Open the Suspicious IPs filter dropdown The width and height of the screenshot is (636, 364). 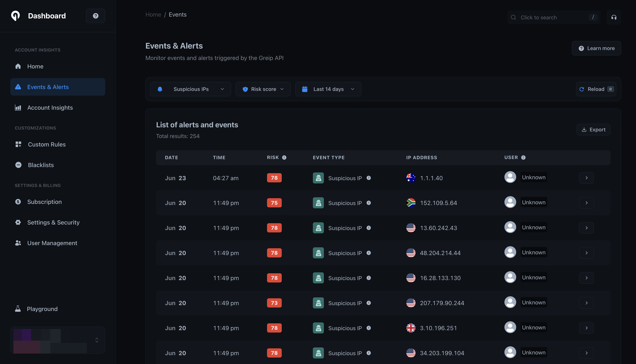[190, 89]
